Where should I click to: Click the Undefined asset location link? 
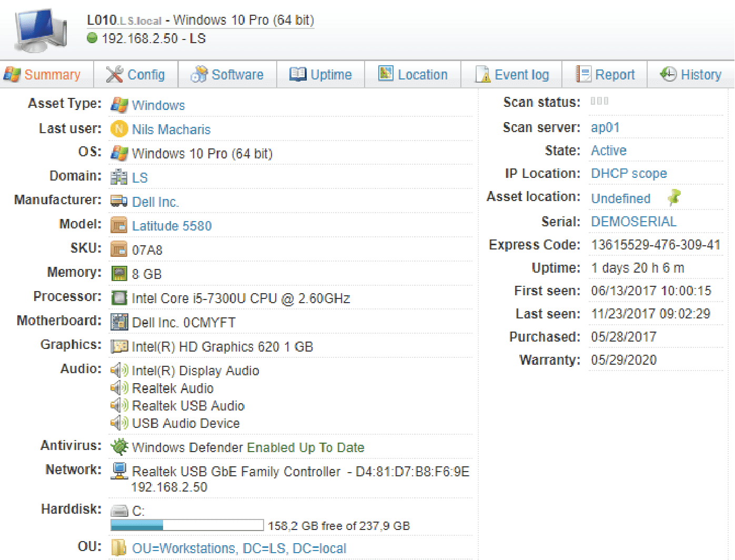click(621, 198)
